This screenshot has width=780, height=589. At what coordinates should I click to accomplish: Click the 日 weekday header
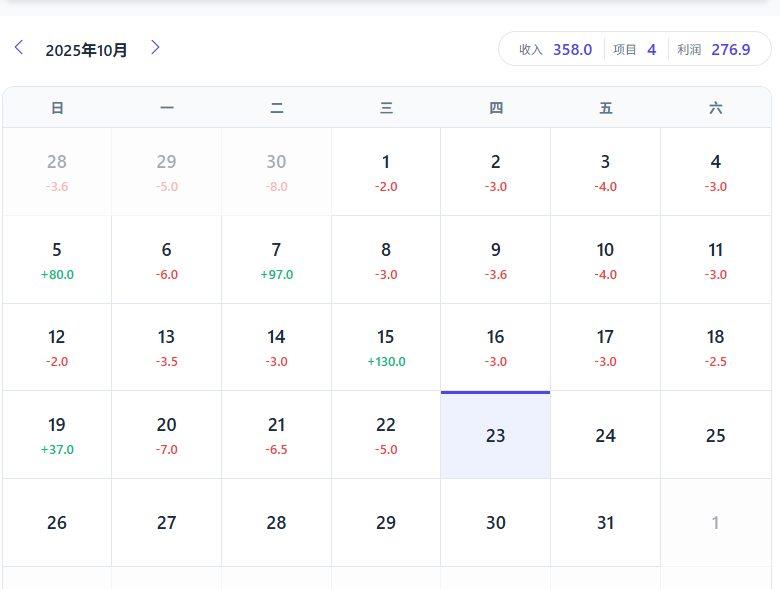coord(57,108)
